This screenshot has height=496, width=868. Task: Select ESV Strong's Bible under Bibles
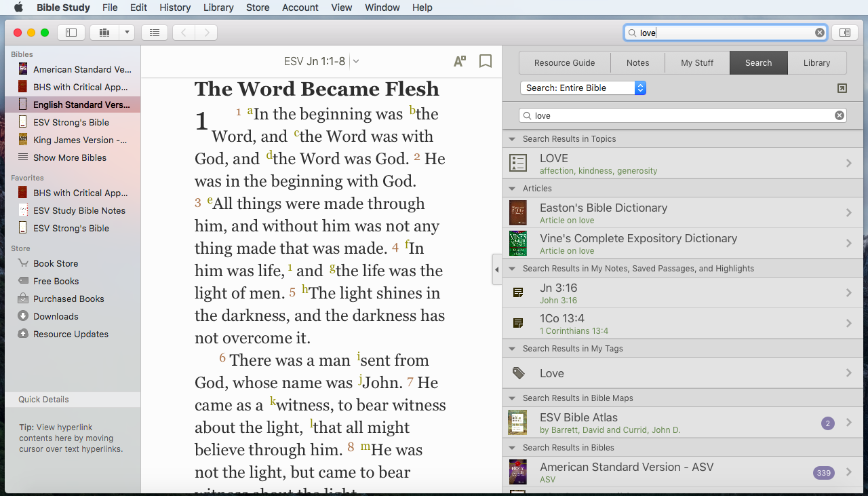73,122
